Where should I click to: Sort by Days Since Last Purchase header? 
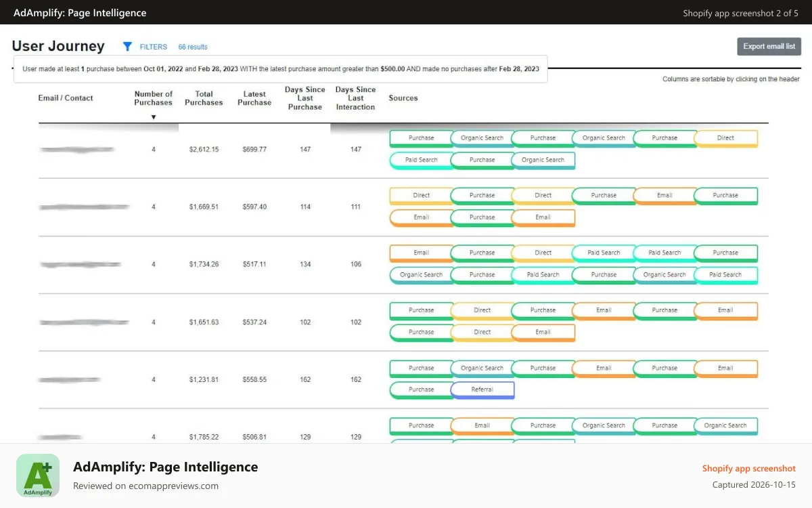pyautogui.click(x=305, y=98)
